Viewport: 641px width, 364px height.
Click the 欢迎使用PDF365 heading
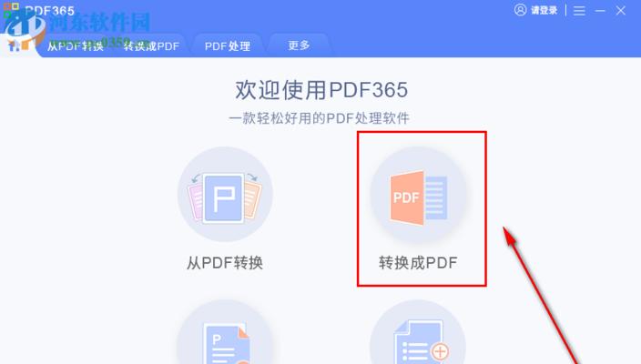(x=321, y=89)
